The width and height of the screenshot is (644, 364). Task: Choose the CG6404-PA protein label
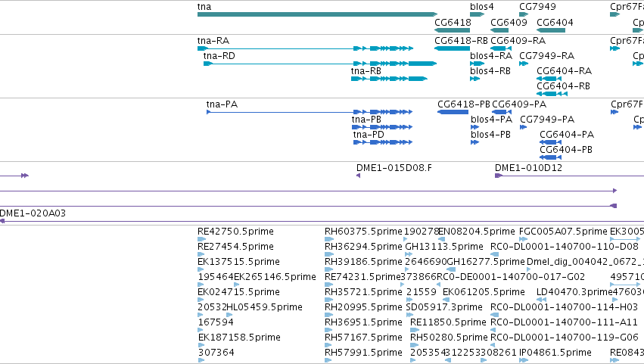567,135
